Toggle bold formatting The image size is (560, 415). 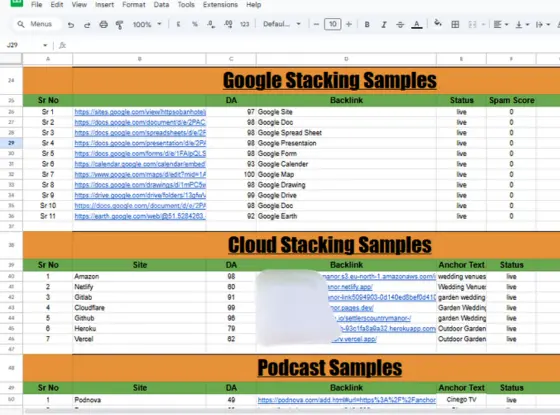click(367, 24)
